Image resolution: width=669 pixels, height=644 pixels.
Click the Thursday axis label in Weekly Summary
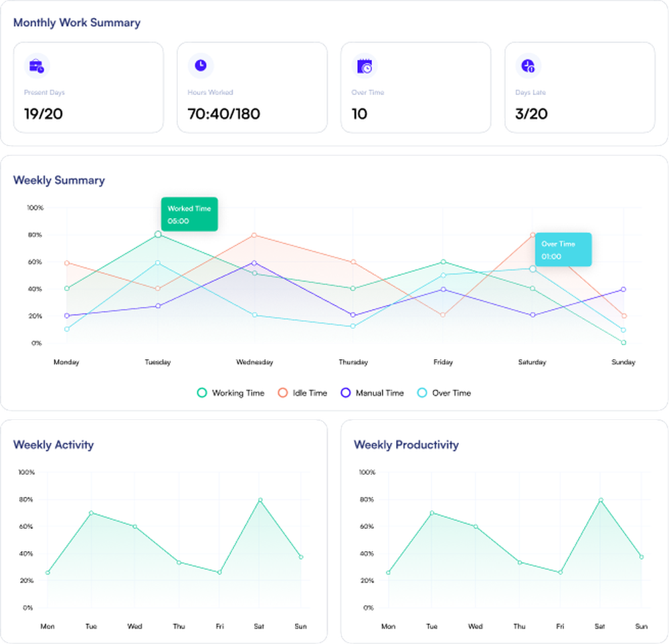tap(353, 362)
